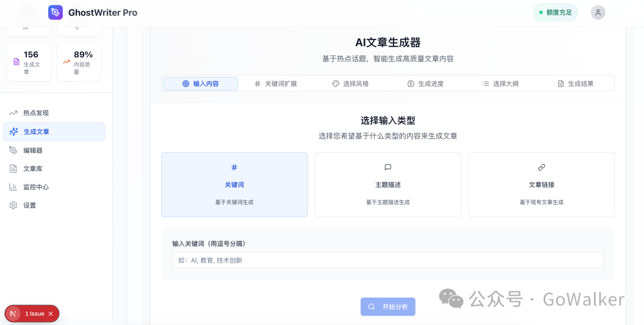Click the 156 生成文章 stat card
Viewport: 644px width, 325px height.
click(29, 61)
